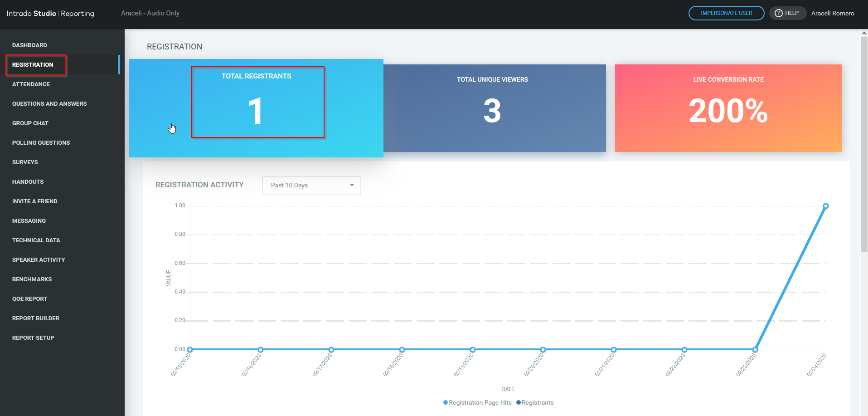Click the Araceli - Audio Only event title
The width and height of the screenshot is (868, 416).
coord(150,13)
